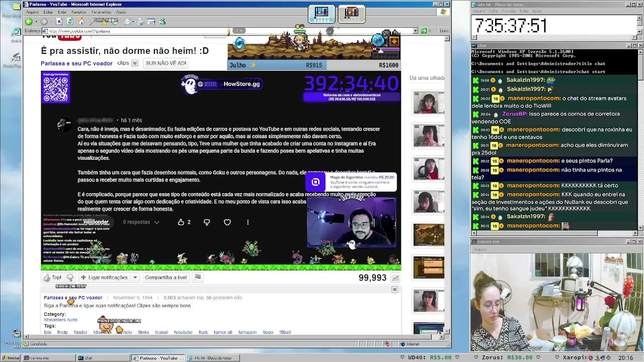Viewport: 644px width, 362px height.
Task: Open the Mail icon in IE toolbar
Action: [128, 22]
